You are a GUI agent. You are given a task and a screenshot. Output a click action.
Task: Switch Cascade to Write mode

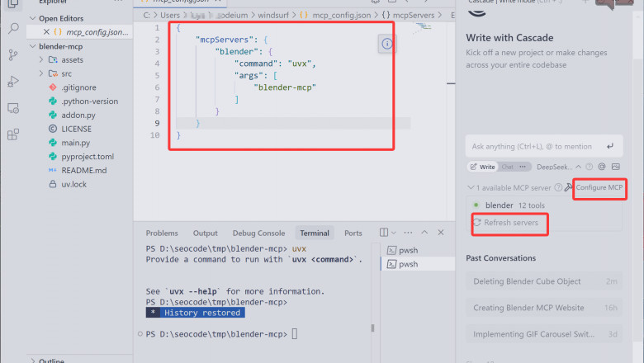coord(483,167)
